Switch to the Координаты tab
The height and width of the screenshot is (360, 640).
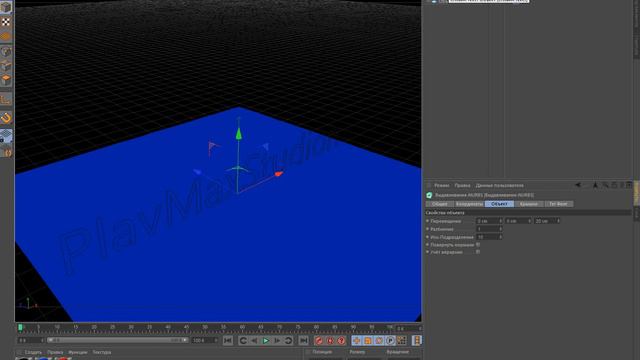[x=469, y=204]
